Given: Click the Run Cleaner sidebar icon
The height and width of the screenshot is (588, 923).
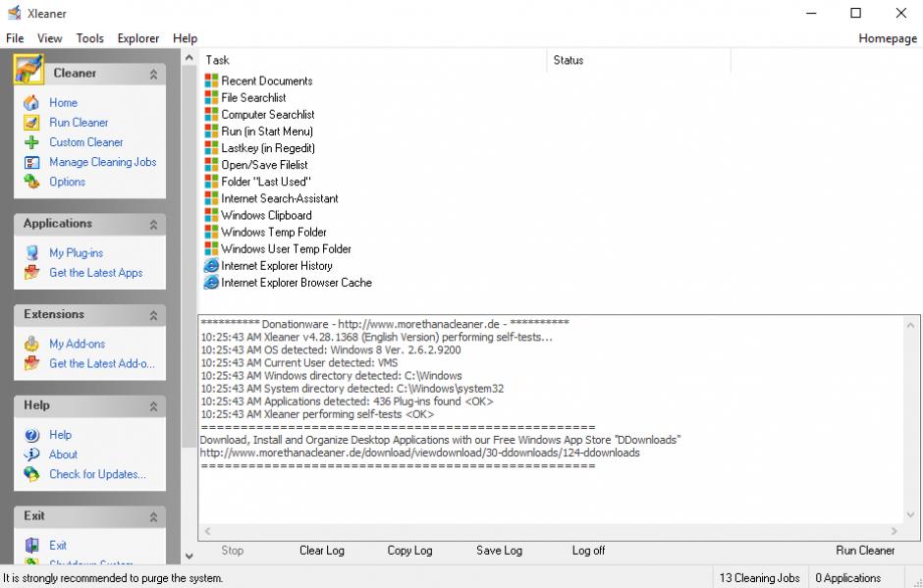Looking at the screenshot, I should coord(31,123).
